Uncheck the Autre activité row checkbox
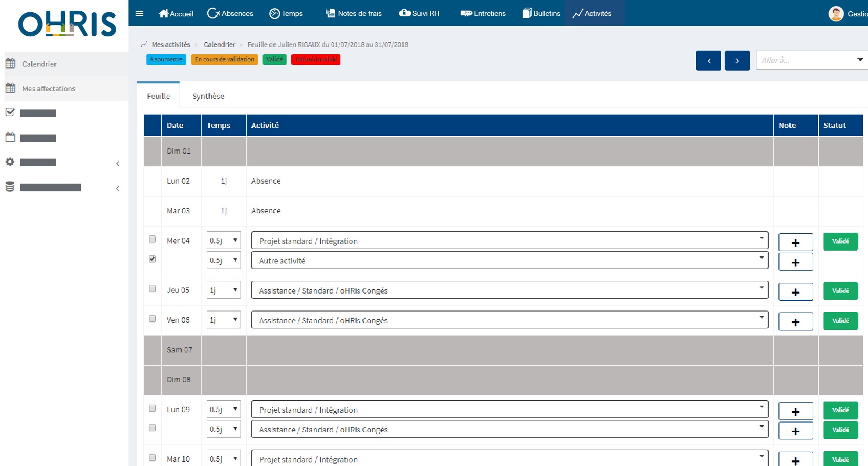 click(153, 259)
